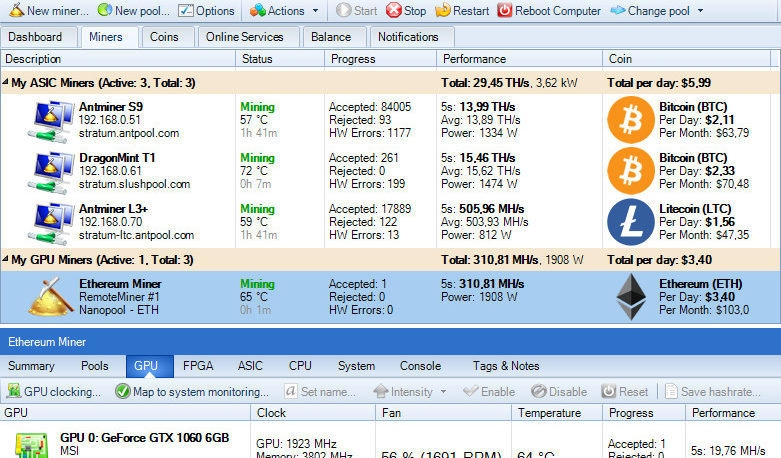Expand the Change pool dropdown arrow

pos(700,10)
